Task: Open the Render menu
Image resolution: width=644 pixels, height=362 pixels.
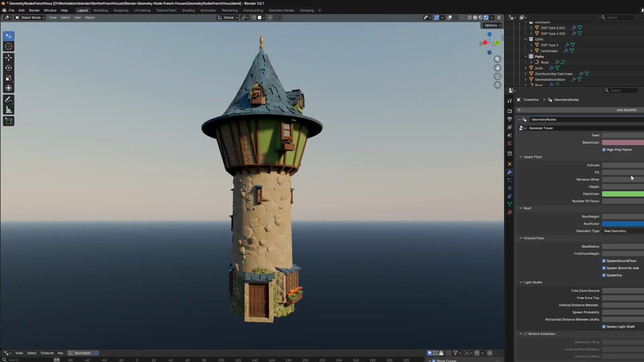Action: tap(34, 10)
